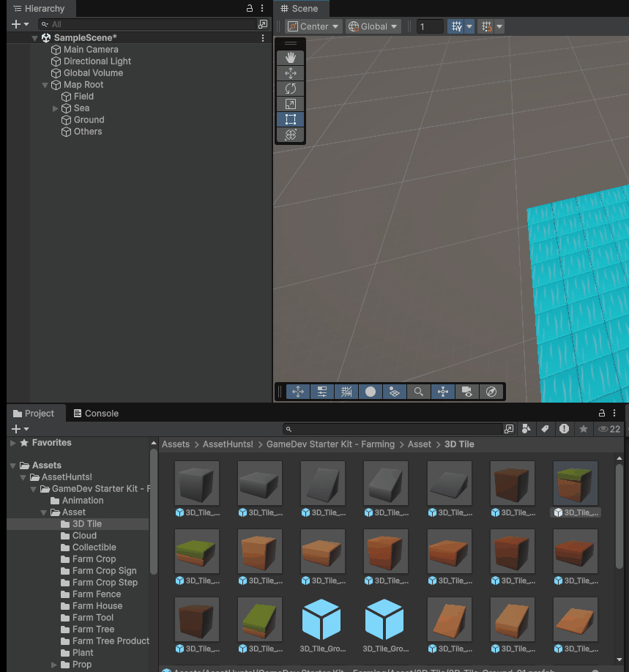Select the Move tool in Scene toolbar
The width and height of the screenshot is (629, 672).
tap(291, 73)
